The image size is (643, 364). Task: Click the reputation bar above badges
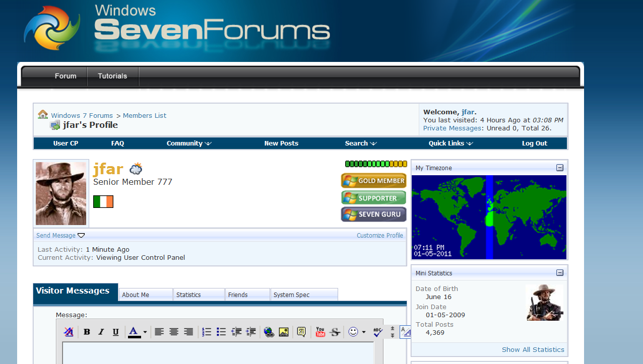pyautogui.click(x=376, y=164)
